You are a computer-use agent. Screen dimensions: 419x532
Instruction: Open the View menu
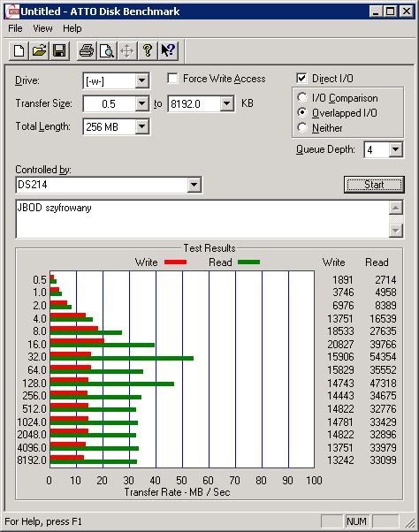click(42, 28)
